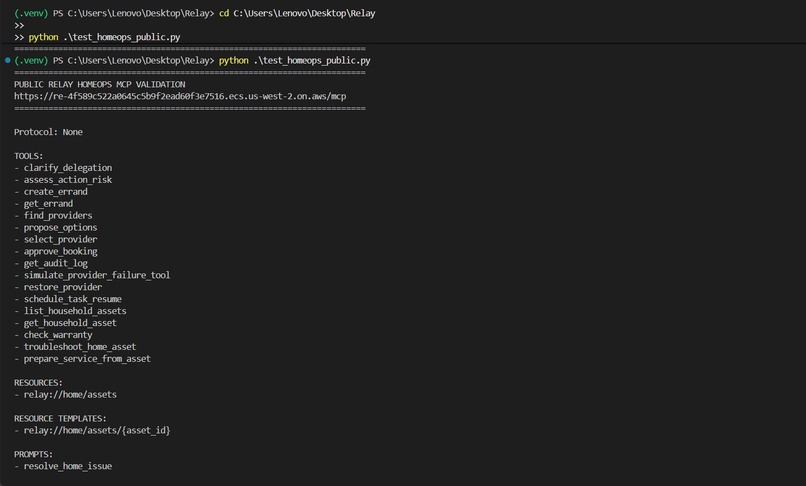Click 'get_errand' tool entry
The image size is (806, 486).
(x=48, y=204)
